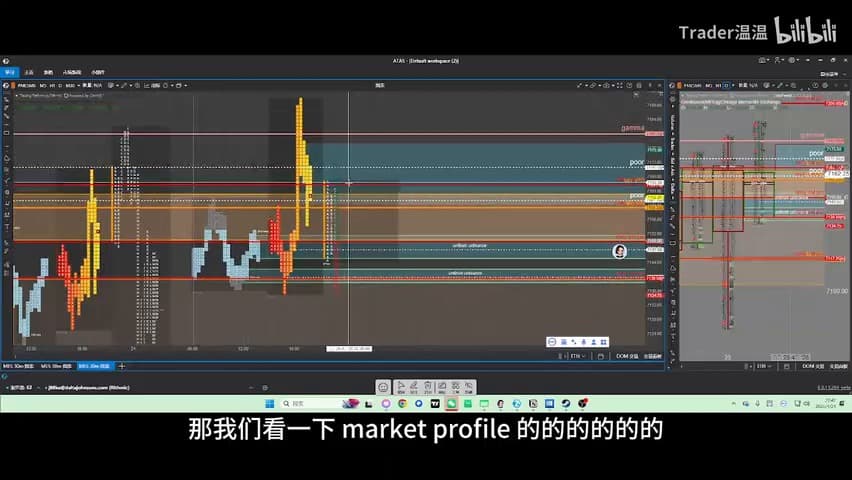
Task: Open Steam from the taskbar
Action: 565,403
